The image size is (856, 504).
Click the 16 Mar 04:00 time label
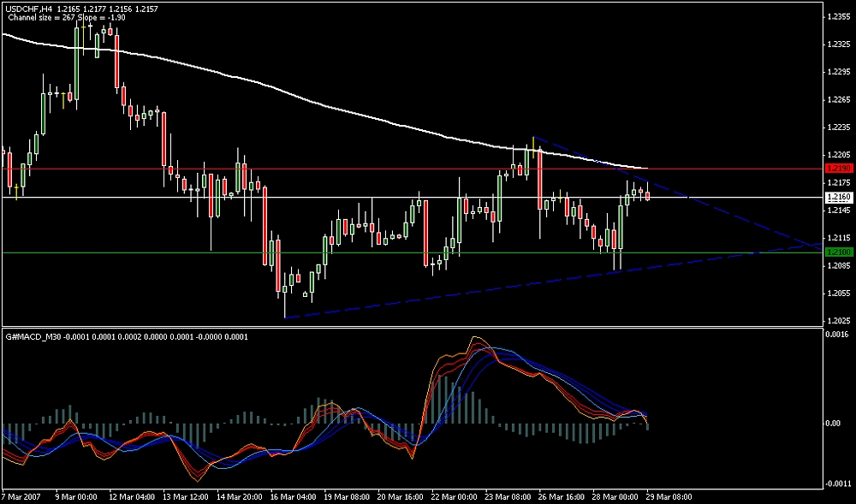(293, 496)
